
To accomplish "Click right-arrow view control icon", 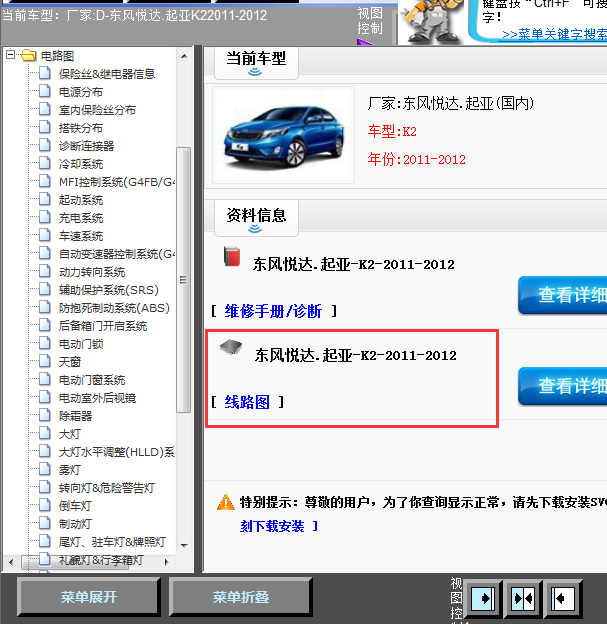I will tap(483, 599).
